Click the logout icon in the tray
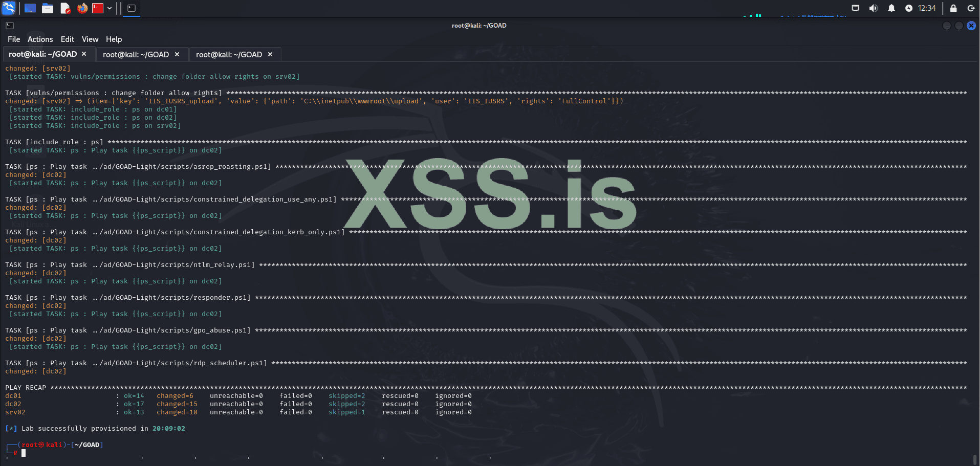This screenshot has height=466, width=980. click(971, 8)
